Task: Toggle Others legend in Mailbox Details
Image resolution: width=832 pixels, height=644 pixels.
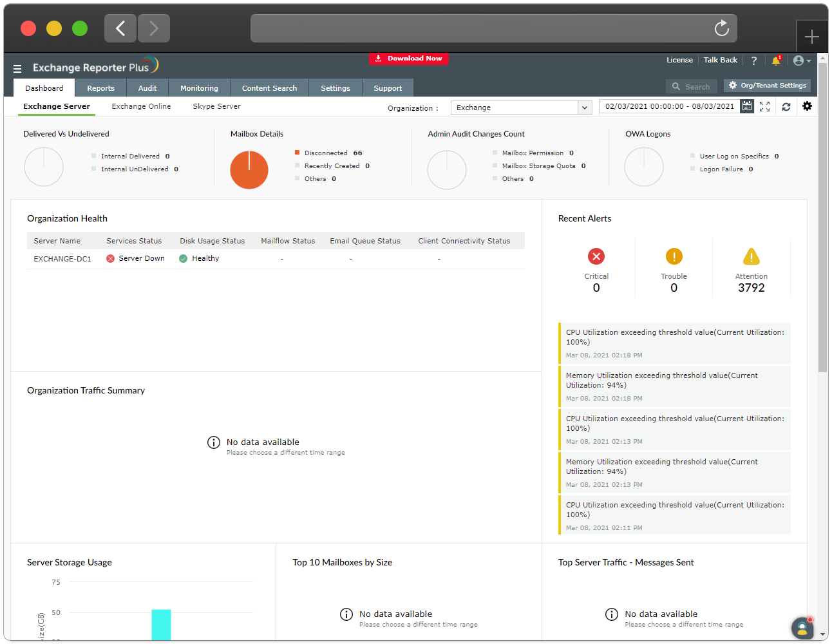Action: tap(316, 179)
